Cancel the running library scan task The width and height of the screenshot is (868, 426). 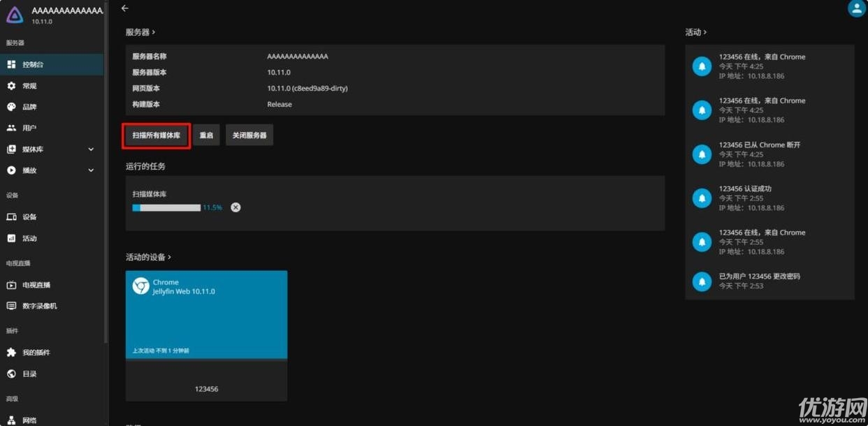point(236,207)
